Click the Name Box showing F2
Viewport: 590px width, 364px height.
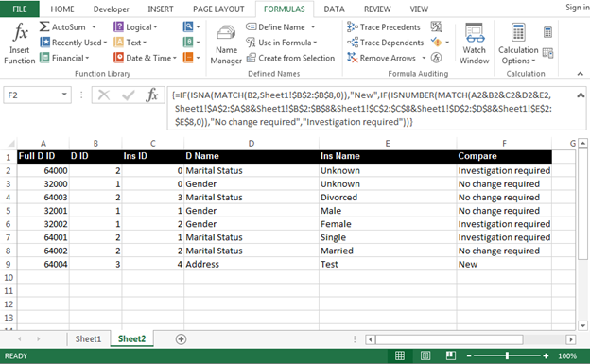pyautogui.click(x=31, y=95)
